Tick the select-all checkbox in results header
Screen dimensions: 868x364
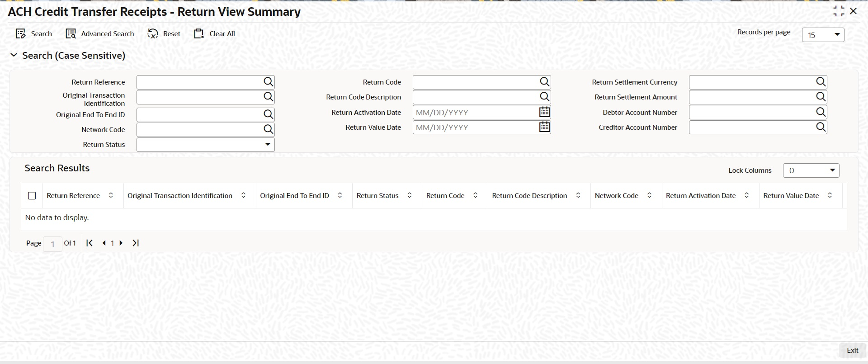[32, 196]
